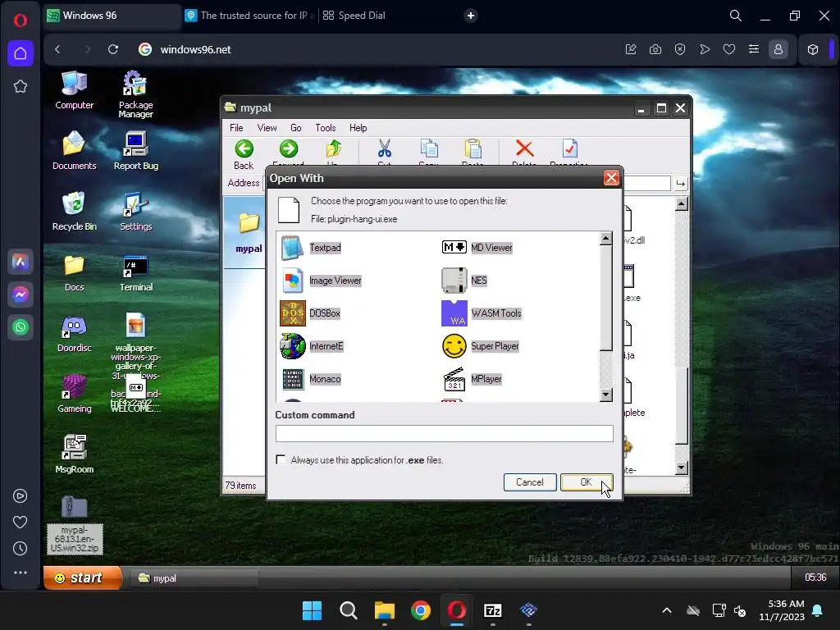Click the mypal file list scroll down arrow
The height and width of the screenshot is (630, 840).
click(x=682, y=468)
